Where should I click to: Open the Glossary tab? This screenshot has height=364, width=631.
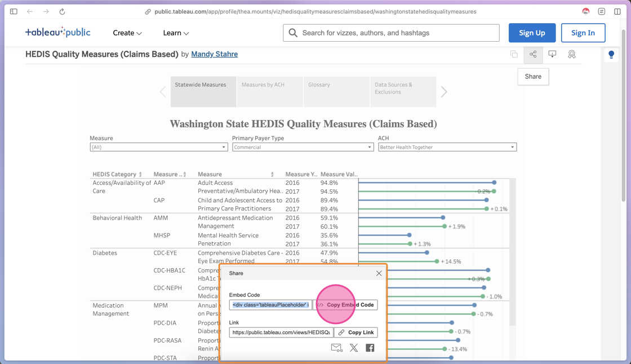(336, 92)
